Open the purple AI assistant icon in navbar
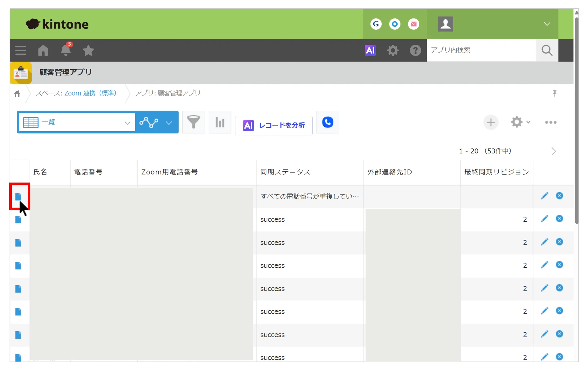This screenshot has height=373, width=588. [x=370, y=50]
